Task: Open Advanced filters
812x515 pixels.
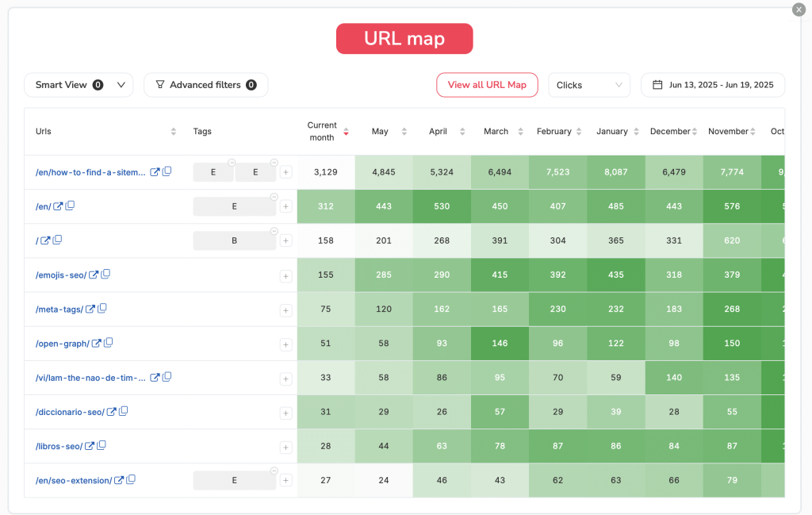Action: pyautogui.click(x=205, y=85)
